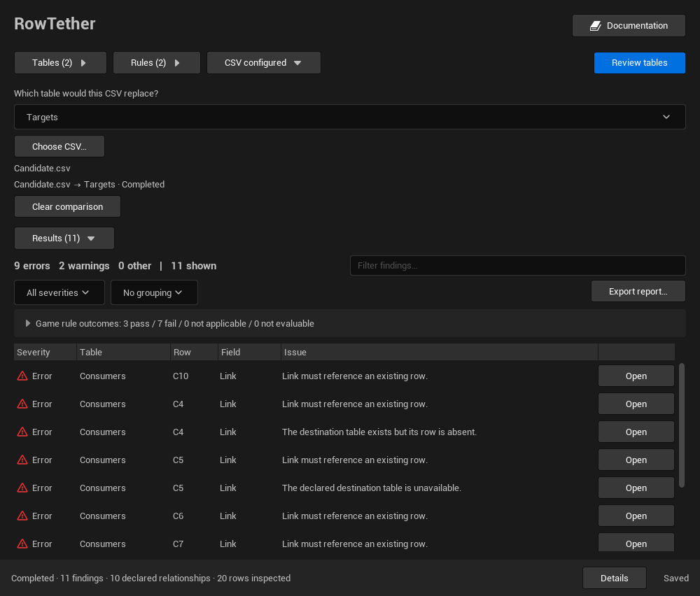Viewport: 700px width, 596px height.
Task: Click the Clear comparison button
Action: [x=67, y=206]
